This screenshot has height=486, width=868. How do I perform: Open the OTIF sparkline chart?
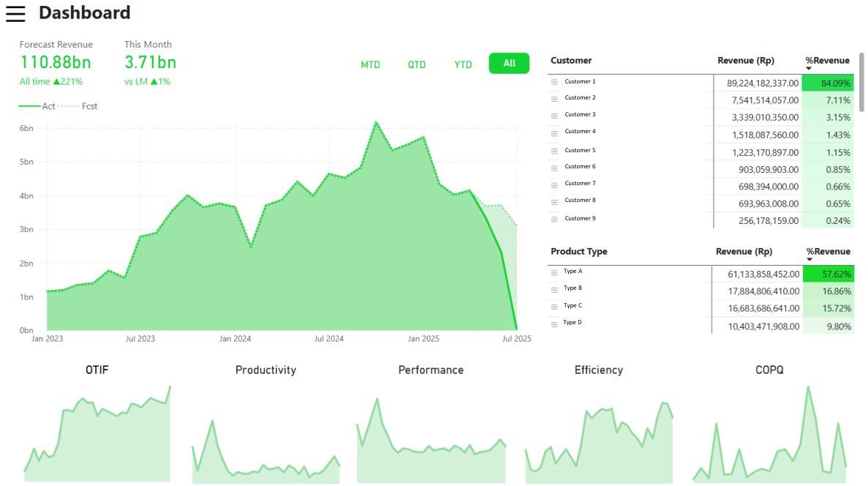click(97, 433)
